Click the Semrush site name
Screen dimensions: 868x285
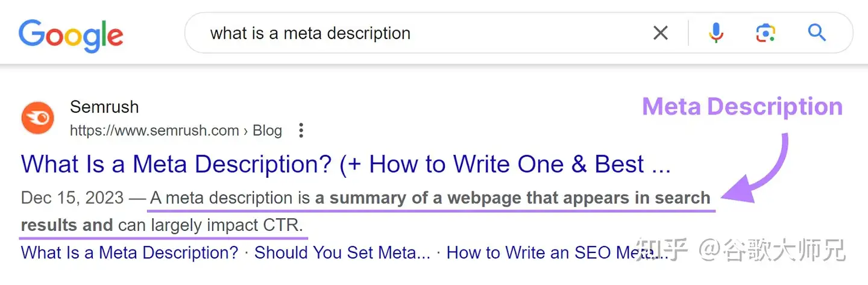pyautogui.click(x=104, y=107)
